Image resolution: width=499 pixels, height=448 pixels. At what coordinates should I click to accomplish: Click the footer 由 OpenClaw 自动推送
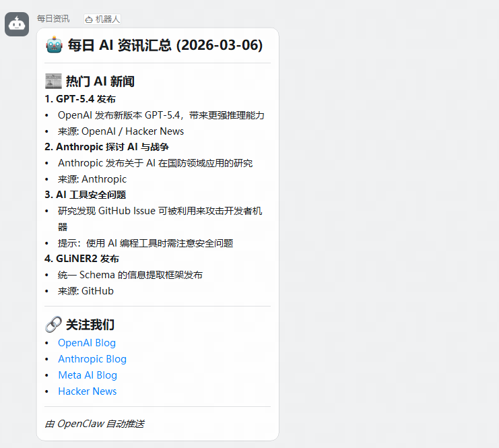pyautogui.click(x=94, y=424)
